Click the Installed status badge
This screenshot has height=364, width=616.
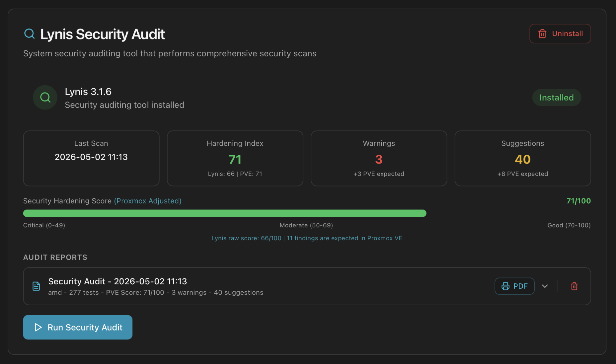pyautogui.click(x=557, y=98)
